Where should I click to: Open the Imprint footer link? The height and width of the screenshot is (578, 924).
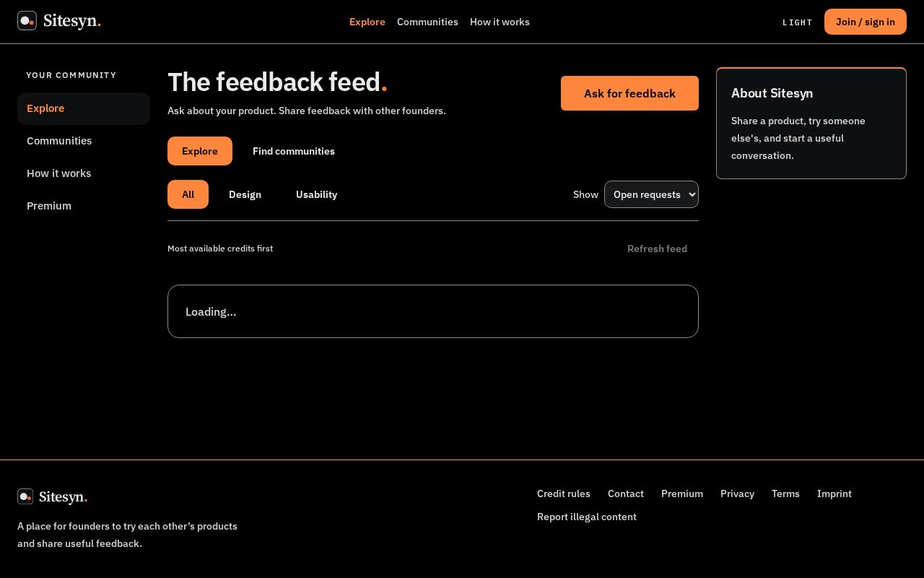[x=834, y=493]
